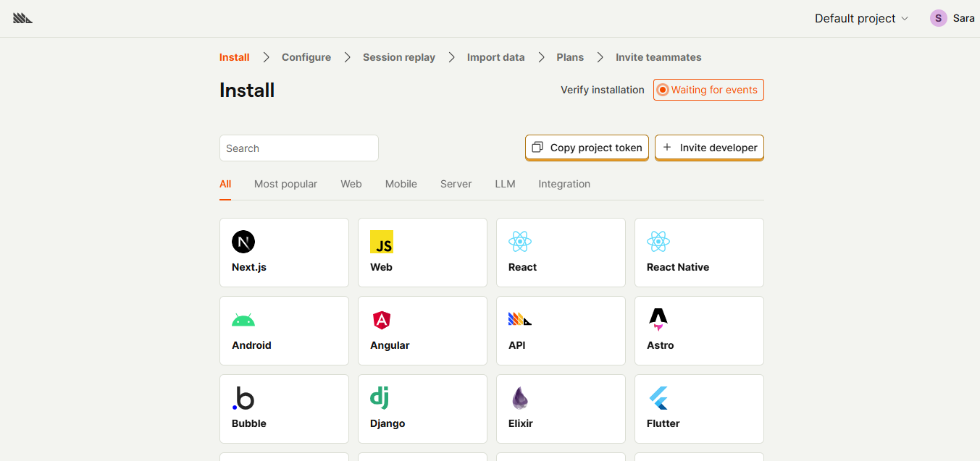Select the Android card label
Viewport: 980px width, 461px height.
(x=251, y=345)
